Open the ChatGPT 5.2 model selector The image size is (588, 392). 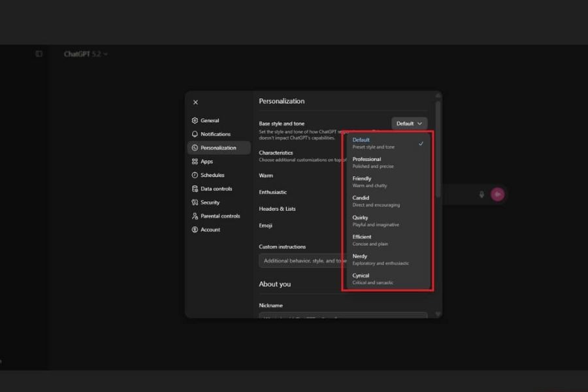(x=86, y=54)
